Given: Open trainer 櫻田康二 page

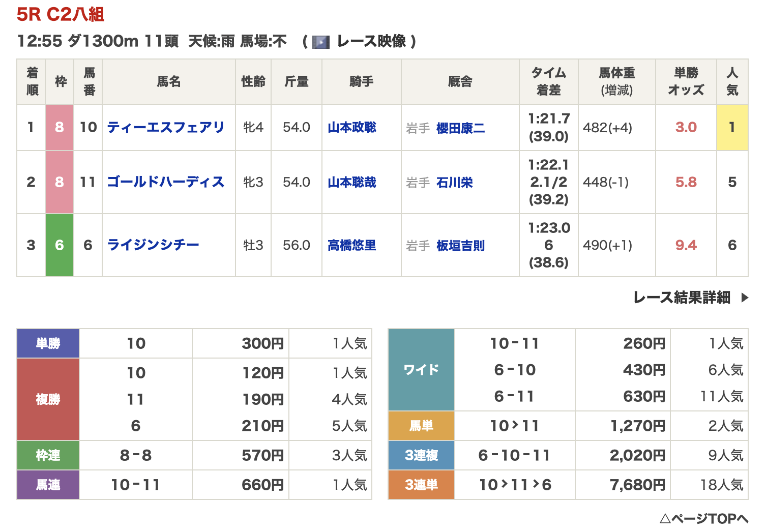Looking at the screenshot, I should [x=460, y=128].
